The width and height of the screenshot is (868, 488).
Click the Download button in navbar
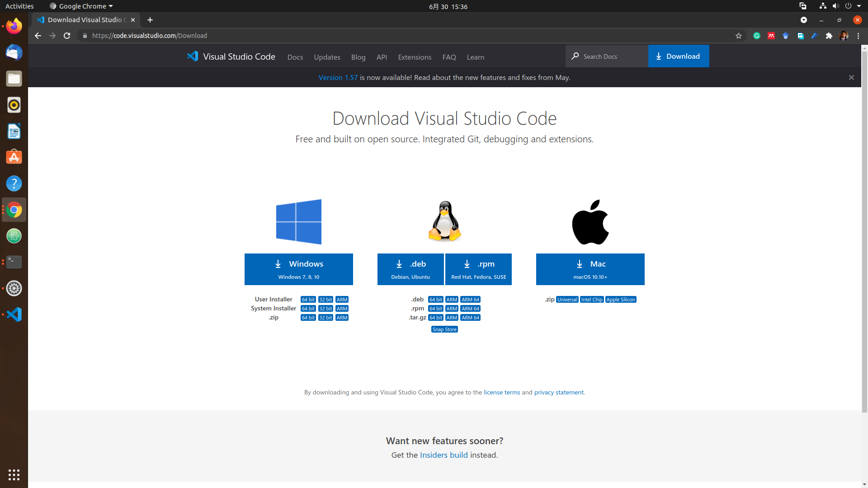pos(679,56)
